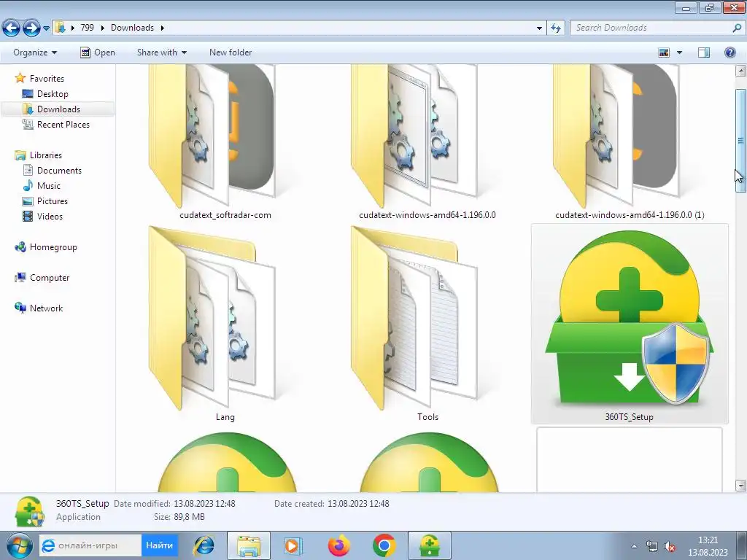Expand the arrow after Downloads in breadcrumb
Viewport: 747px width, 560px height.
[x=163, y=28]
